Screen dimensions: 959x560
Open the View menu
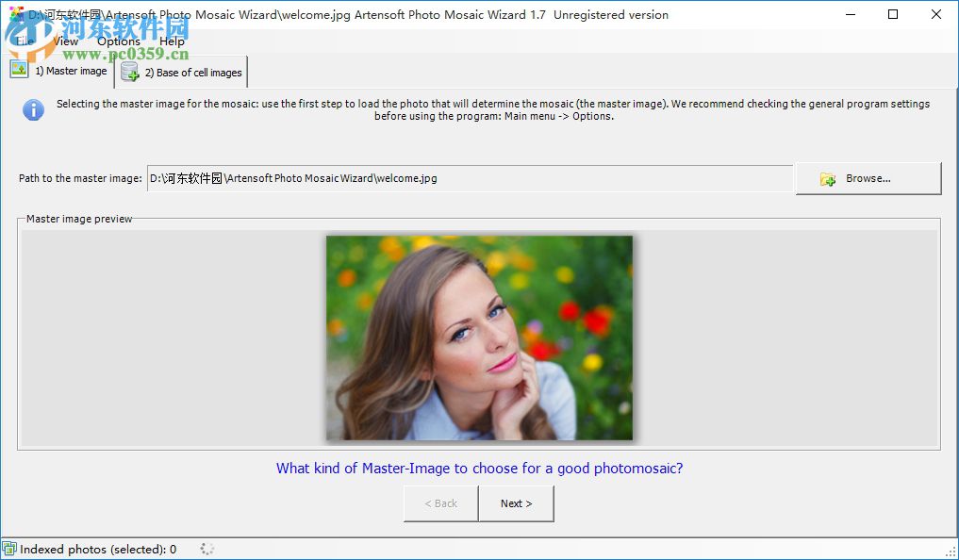point(64,41)
